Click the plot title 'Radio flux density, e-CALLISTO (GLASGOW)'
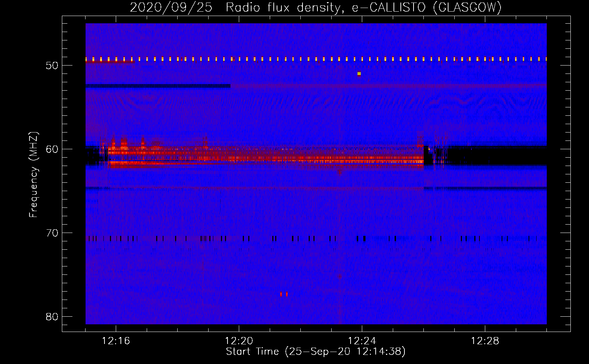 point(364,7)
